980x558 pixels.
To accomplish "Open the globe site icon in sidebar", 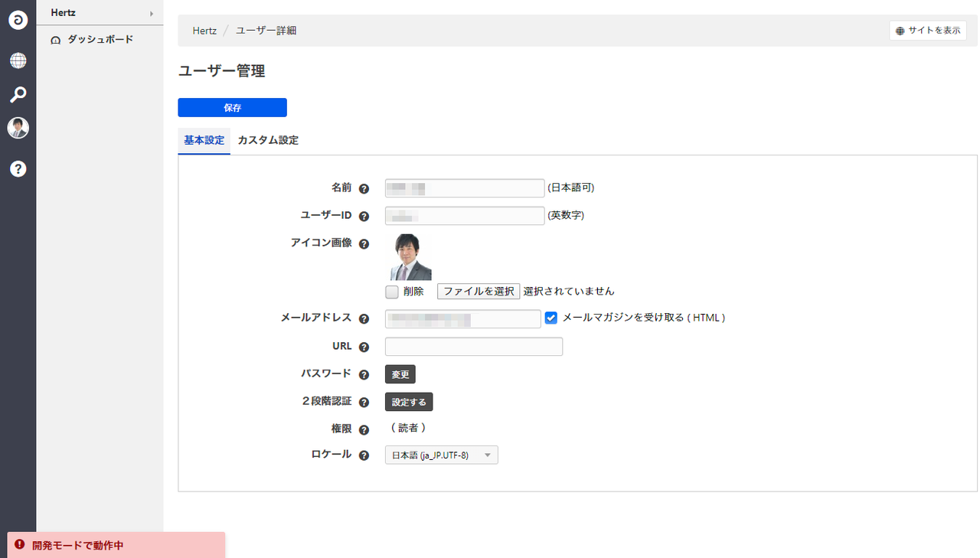I will pyautogui.click(x=18, y=60).
